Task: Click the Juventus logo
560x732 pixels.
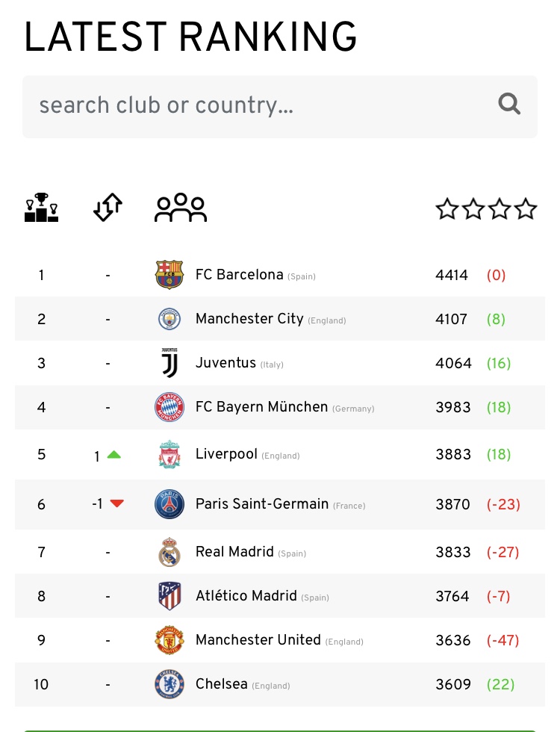Action: pyautogui.click(x=169, y=363)
